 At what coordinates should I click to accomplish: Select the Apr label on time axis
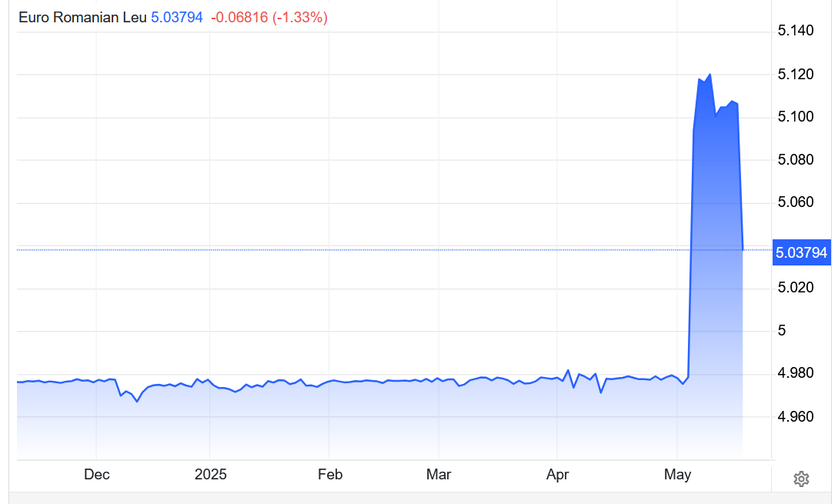point(557,475)
